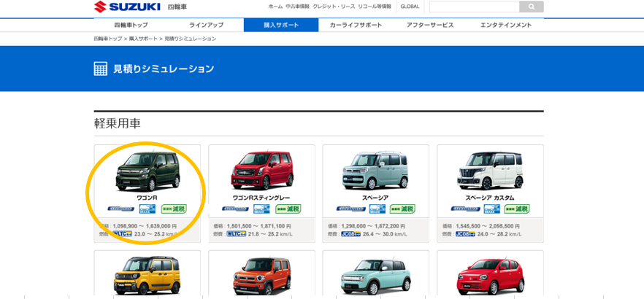Click the JC08 mode badge in スペーシア card
This screenshot has width=644, height=299.
[x=350, y=234]
